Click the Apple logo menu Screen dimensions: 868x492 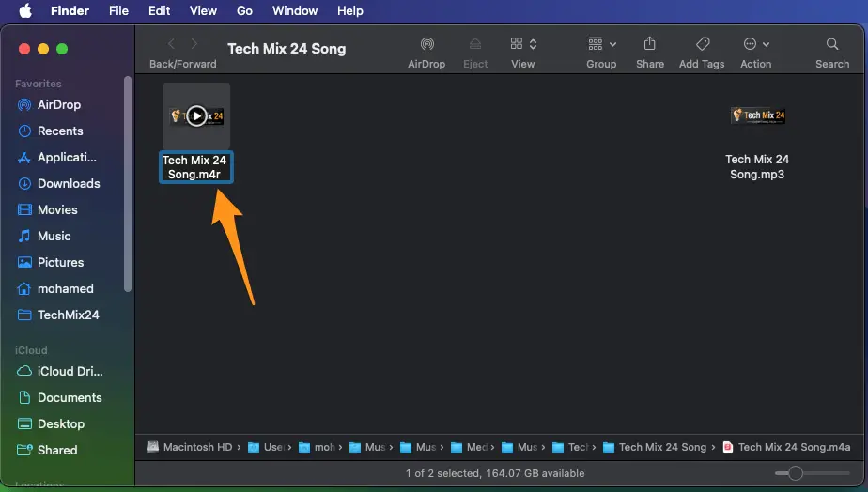[x=25, y=11]
